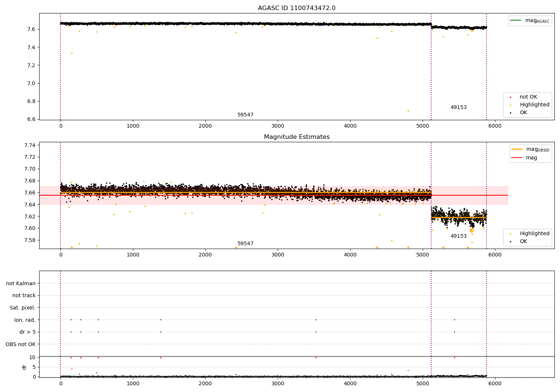Viewport: 560px width, 392px height.
Task: Click the '7.58' y-tick in Magnitude Estimates plot
Action: point(30,240)
